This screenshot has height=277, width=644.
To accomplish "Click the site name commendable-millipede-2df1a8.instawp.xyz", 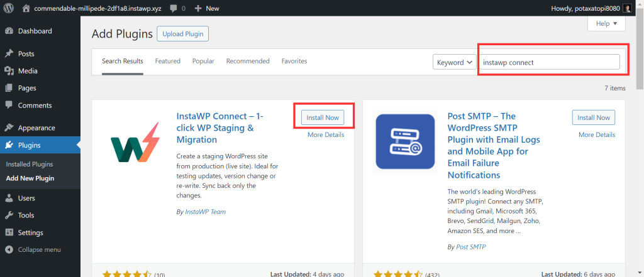I will point(99,8).
